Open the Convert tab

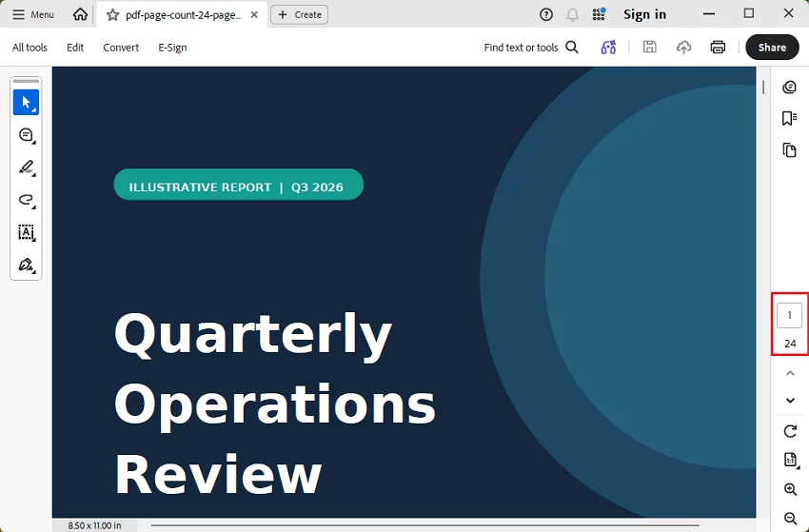[x=121, y=48]
